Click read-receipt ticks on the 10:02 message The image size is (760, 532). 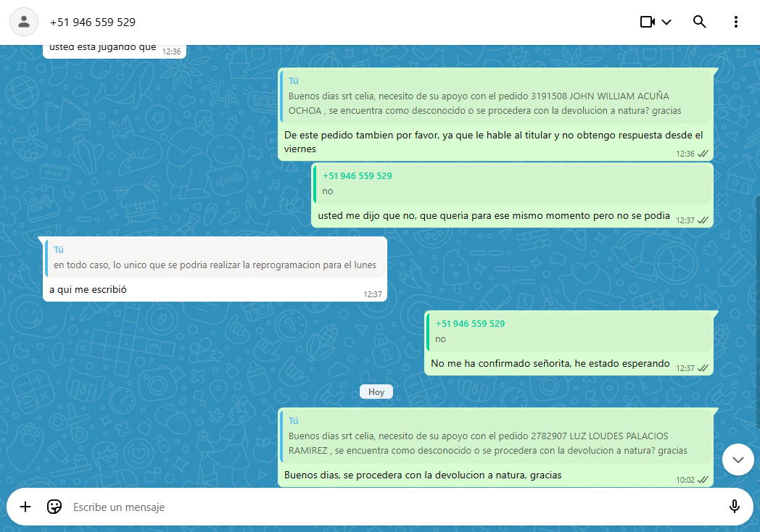click(703, 480)
